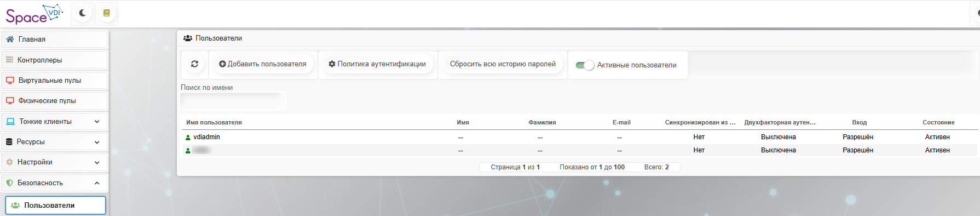The image size is (980, 216).
Task: Toggle the Активные пользователи switch
Action: [585, 65]
